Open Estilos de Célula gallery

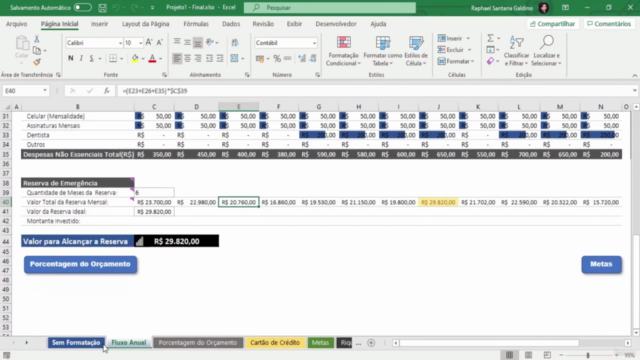point(416,51)
